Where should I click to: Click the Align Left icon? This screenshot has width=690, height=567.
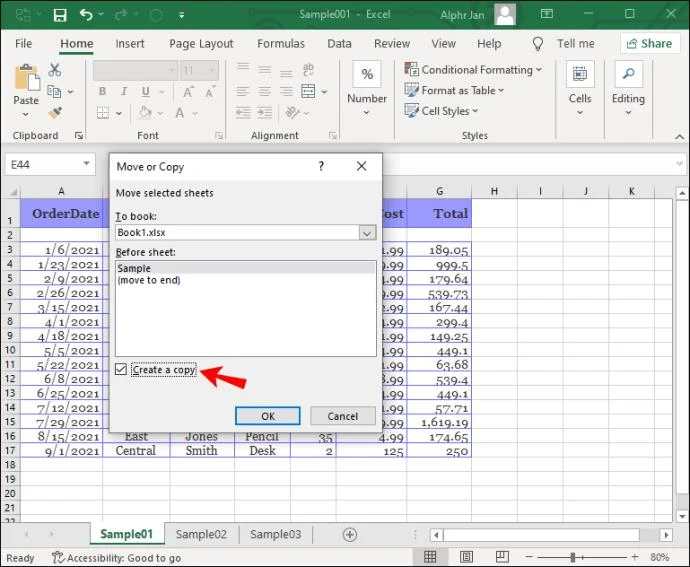pos(243,92)
